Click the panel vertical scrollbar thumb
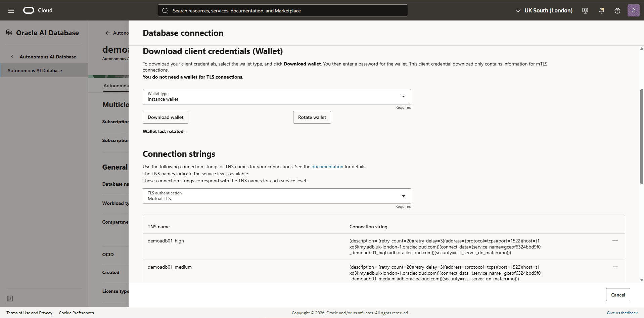This screenshot has height=318, width=644. [642, 137]
